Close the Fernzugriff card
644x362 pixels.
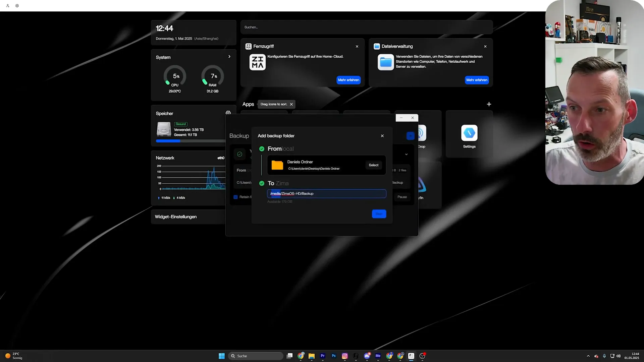[357, 47]
